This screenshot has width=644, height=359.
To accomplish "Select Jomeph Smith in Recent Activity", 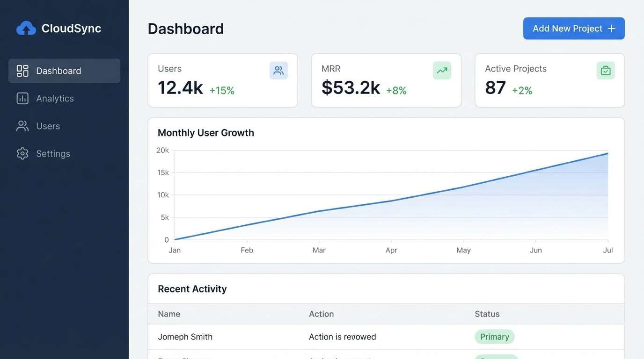I will [185, 337].
